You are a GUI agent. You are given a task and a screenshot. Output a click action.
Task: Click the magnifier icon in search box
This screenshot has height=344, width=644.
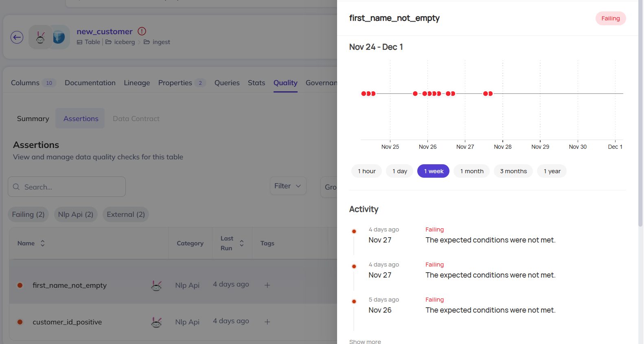coord(16,187)
